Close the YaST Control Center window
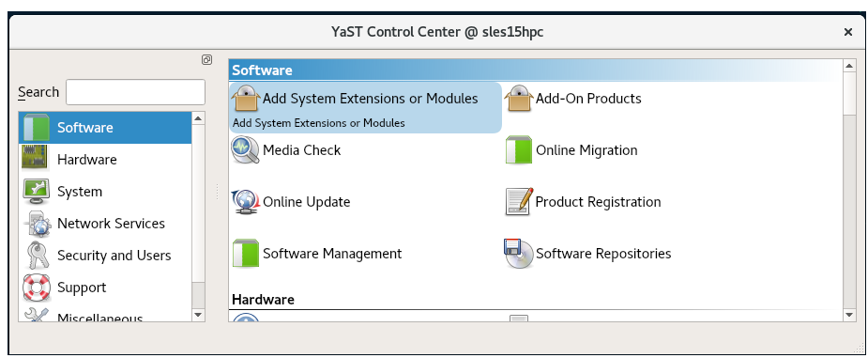 coord(847,32)
